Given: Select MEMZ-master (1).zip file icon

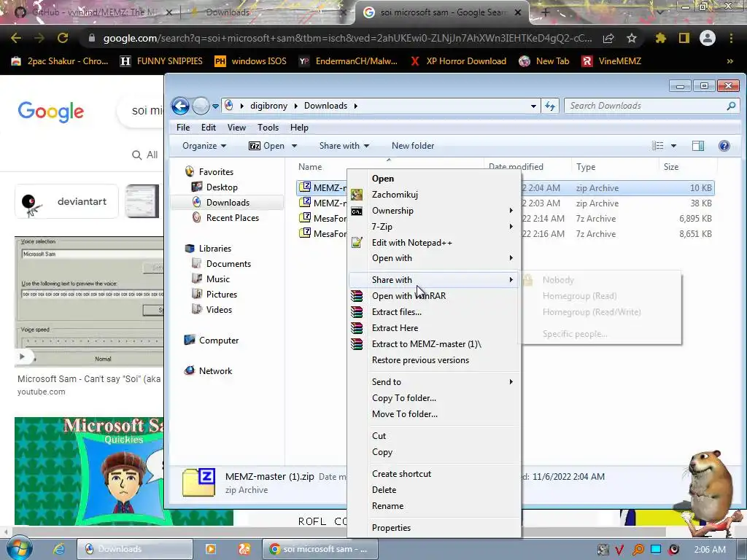Looking at the screenshot, I should click(x=305, y=187).
